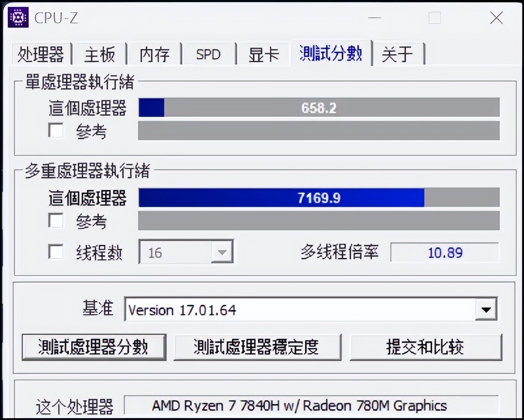The height and width of the screenshot is (420, 524).
Task: Click the 提交和比较 button
Action: [x=425, y=347]
